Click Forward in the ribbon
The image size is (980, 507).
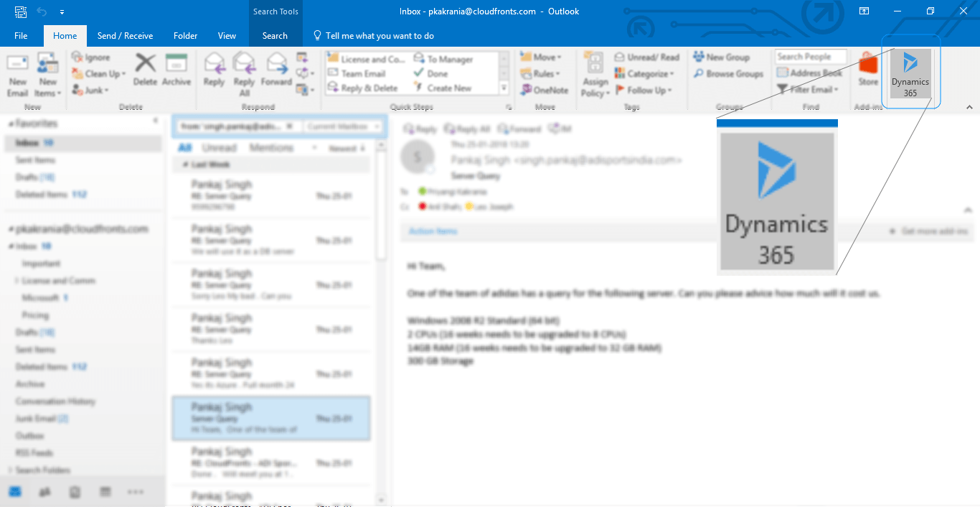[276, 70]
